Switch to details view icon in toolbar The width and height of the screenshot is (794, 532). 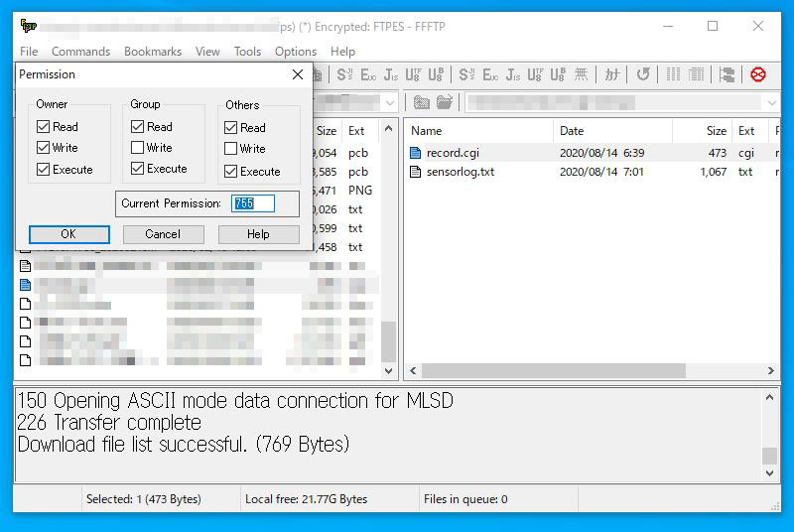697,74
